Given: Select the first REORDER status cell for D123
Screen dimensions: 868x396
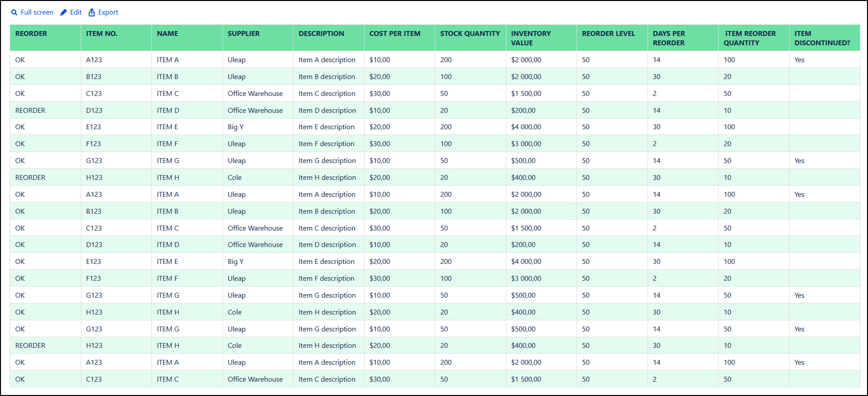Looking at the screenshot, I should 30,110.
